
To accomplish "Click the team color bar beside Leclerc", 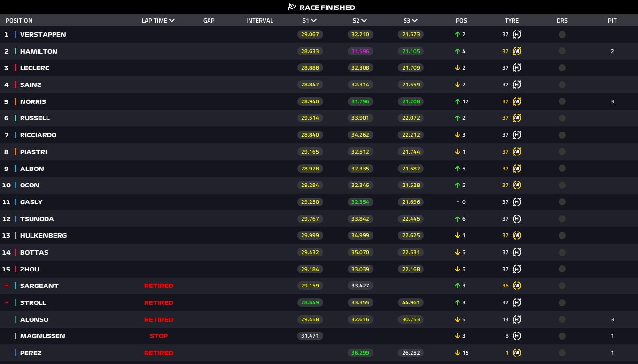I will (16, 68).
